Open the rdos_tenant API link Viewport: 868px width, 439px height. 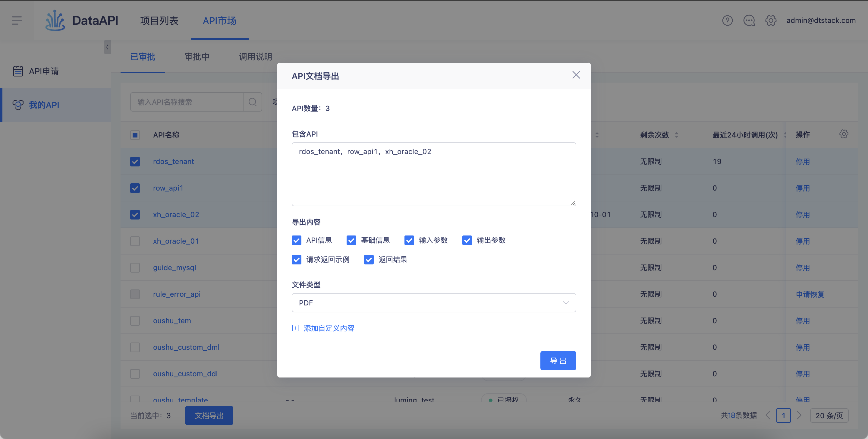tap(173, 162)
